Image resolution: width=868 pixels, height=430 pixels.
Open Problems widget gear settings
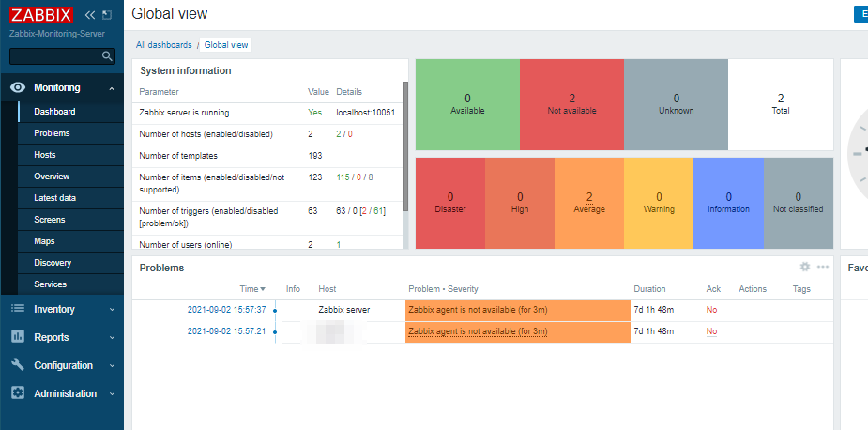point(805,267)
